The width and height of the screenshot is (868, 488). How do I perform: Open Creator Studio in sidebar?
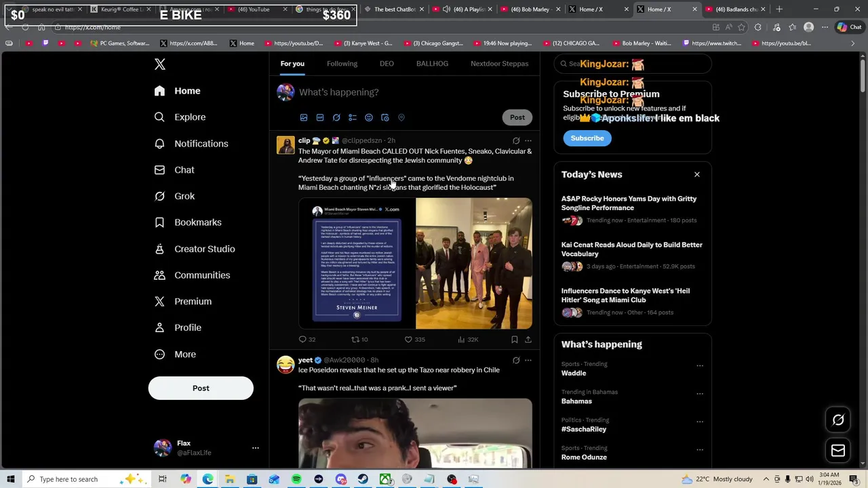pyautogui.click(x=195, y=249)
